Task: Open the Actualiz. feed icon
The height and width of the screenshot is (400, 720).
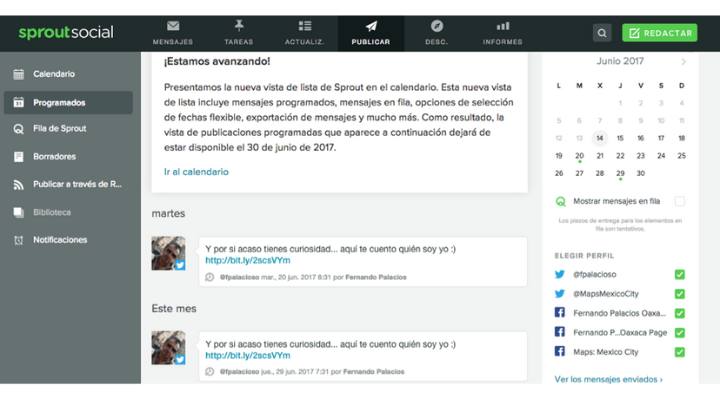Action: pyautogui.click(x=304, y=26)
